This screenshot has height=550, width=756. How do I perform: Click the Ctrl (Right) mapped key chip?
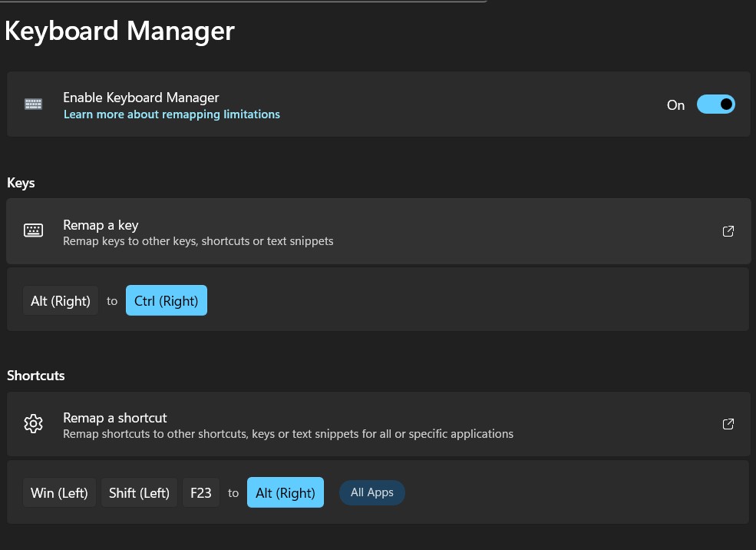[166, 300]
